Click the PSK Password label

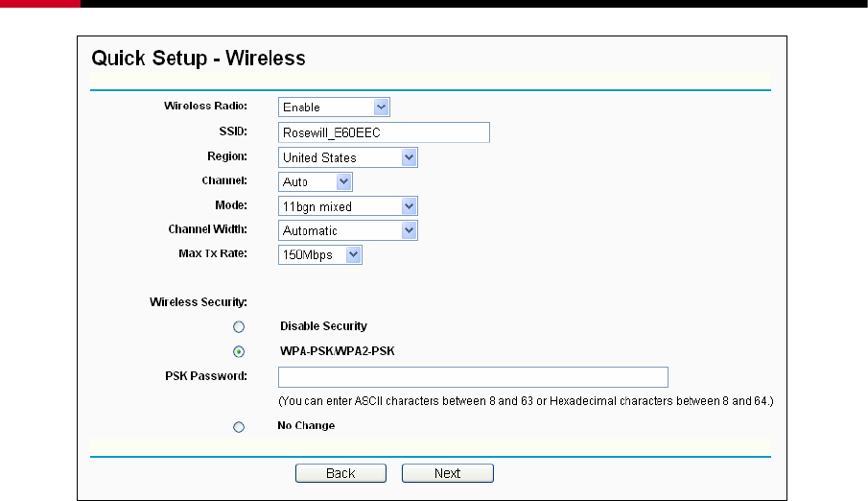(206, 376)
